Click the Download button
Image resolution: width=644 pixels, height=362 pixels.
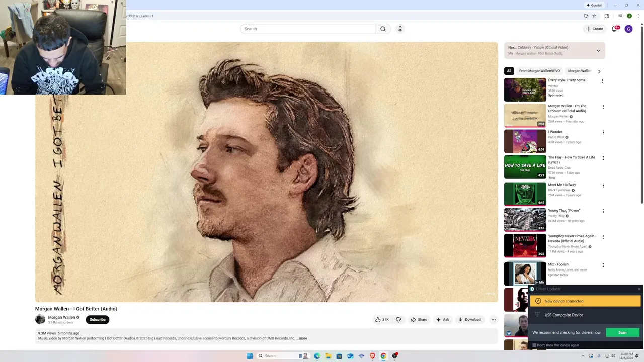click(x=469, y=320)
